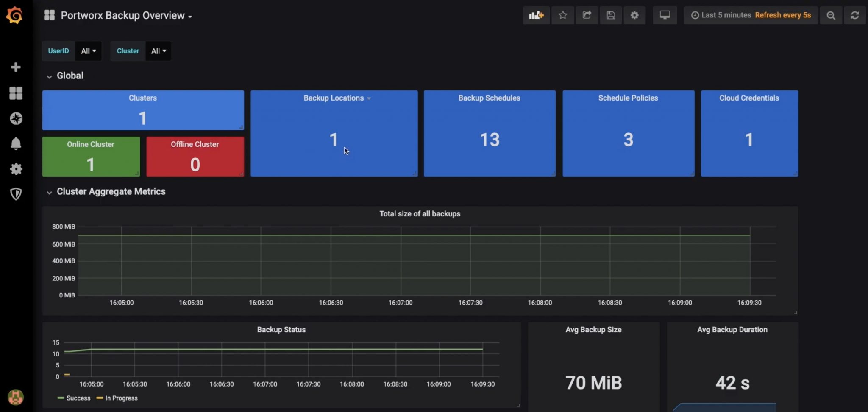Share the Portworx Backup Overview dashboard
868x412 pixels.
(x=587, y=15)
